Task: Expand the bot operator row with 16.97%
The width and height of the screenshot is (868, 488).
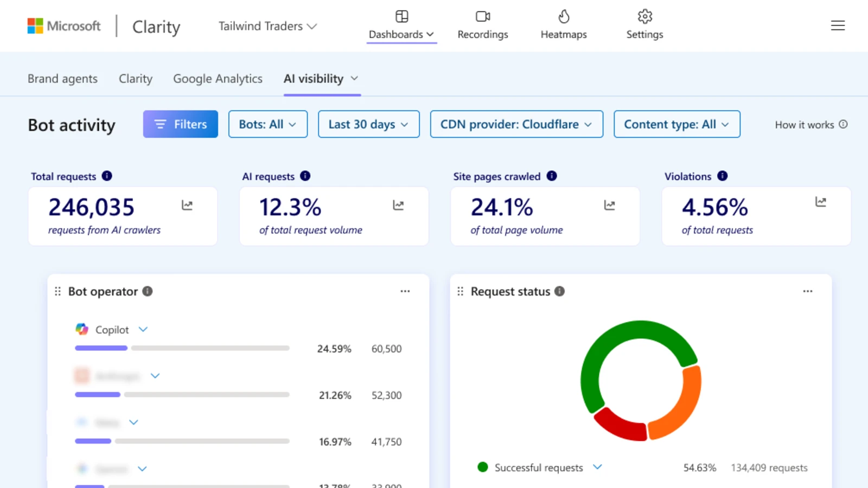Action: tap(134, 422)
